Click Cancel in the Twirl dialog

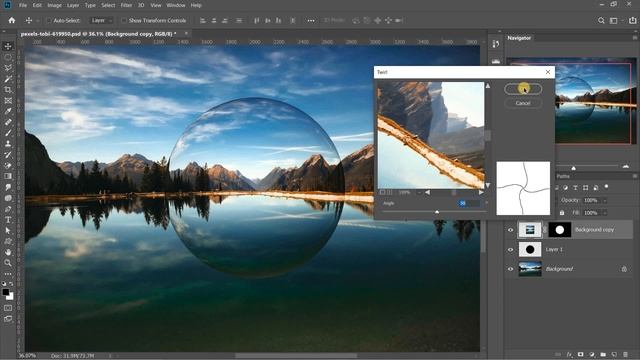(523, 103)
